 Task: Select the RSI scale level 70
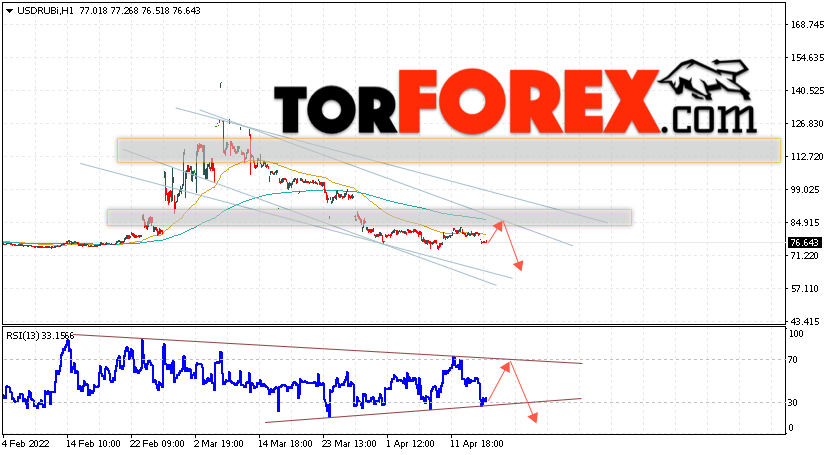793,360
